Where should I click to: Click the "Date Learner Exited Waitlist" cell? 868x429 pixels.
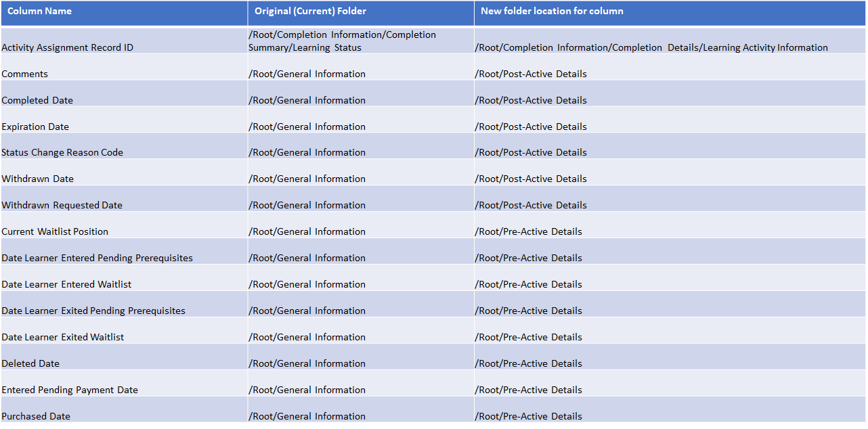point(63,337)
